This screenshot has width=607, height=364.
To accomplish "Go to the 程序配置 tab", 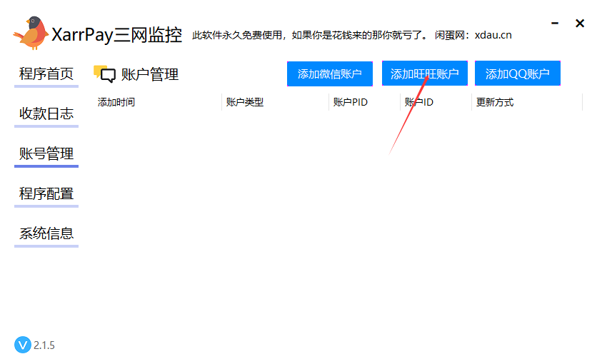I will pyautogui.click(x=46, y=193).
